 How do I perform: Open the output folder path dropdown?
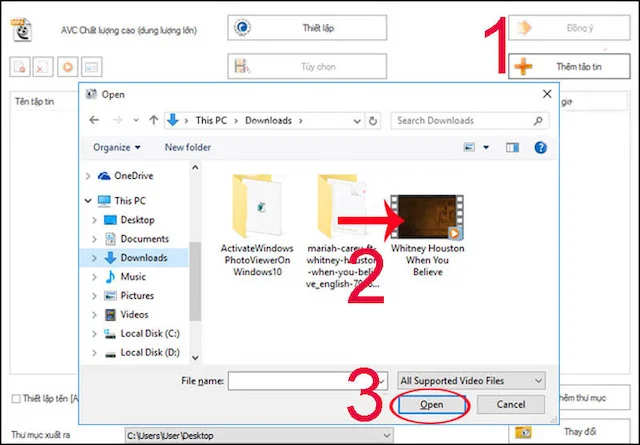[x=386, y=436]
